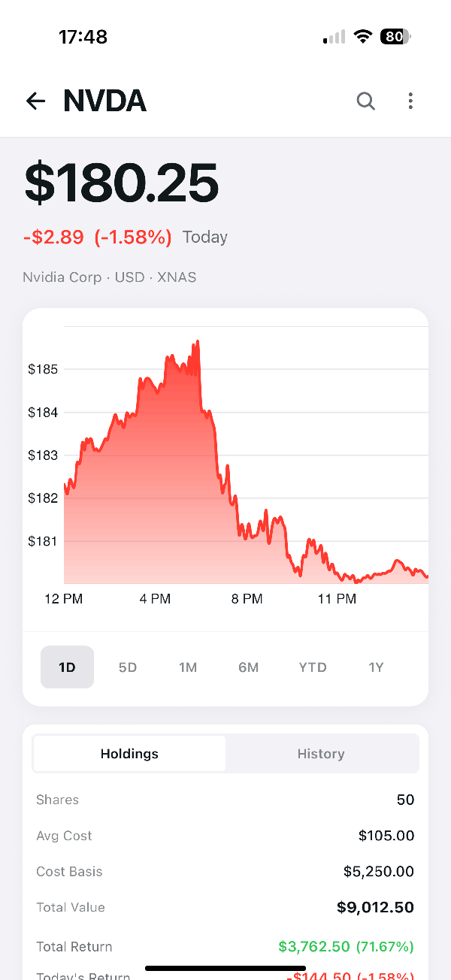
Task: Tap the chart peak near $185
Action: (x=197, y=343)
